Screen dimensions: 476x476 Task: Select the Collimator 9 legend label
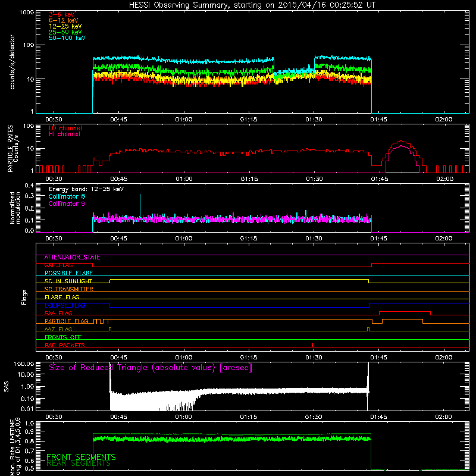coord(67,203)
